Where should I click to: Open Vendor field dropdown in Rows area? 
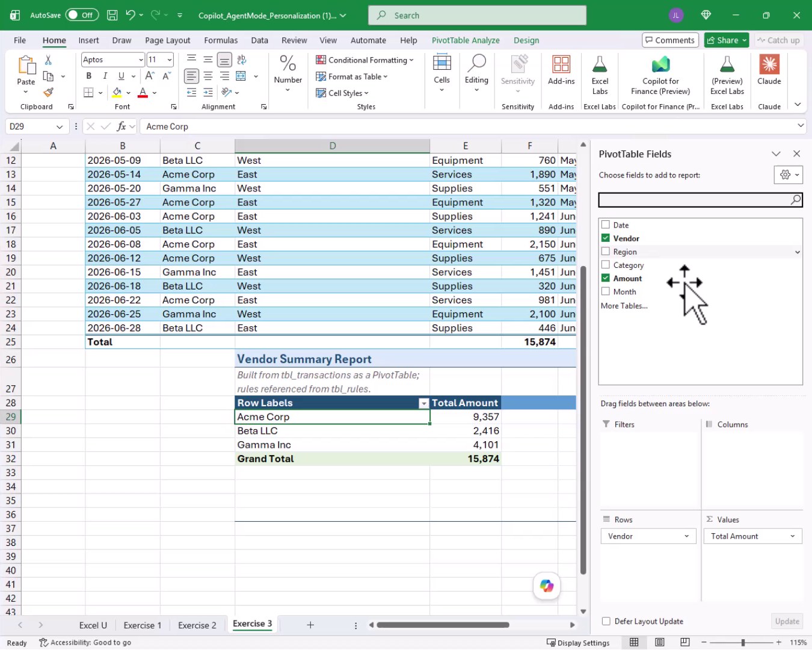686,536
